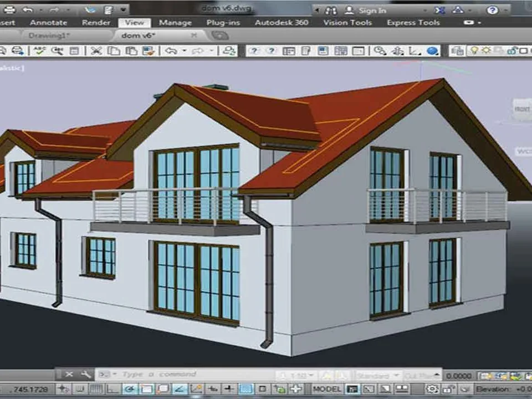The height and width of the screenshot is (399, 532).
Task: Toggle Grid Display in status bar
Action: [x=95, y=389]
